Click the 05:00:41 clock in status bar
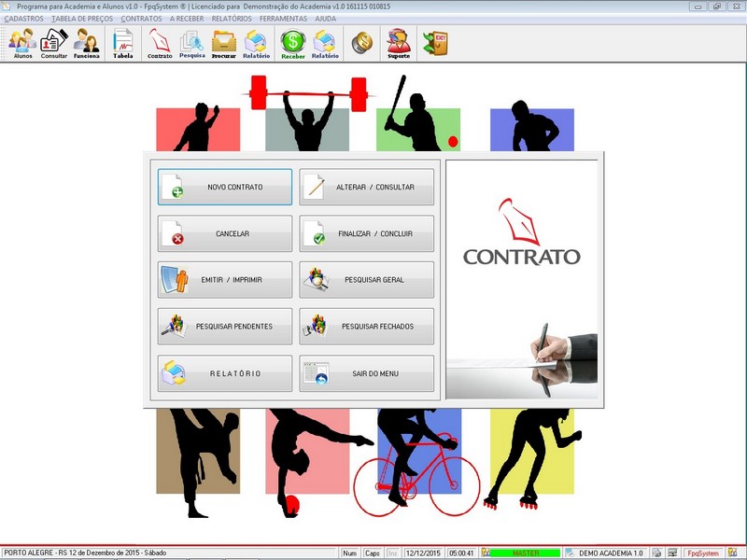The width and height of the screenshot is (747, 560). point(461,553)
